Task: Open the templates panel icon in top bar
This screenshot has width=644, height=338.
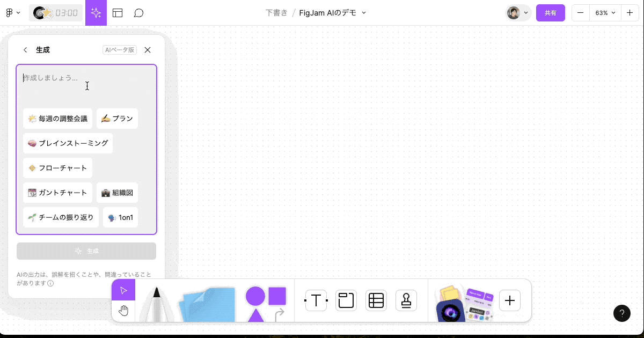Action: 118,13
